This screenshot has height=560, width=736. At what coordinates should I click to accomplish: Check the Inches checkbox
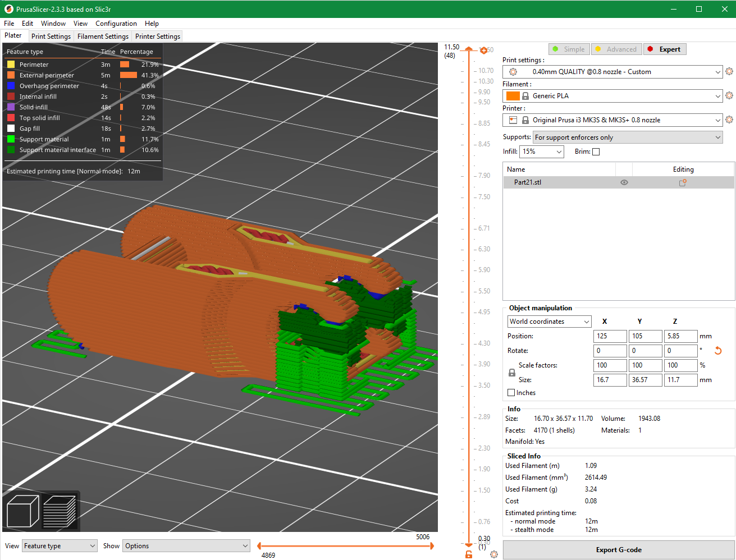(511, 393)
